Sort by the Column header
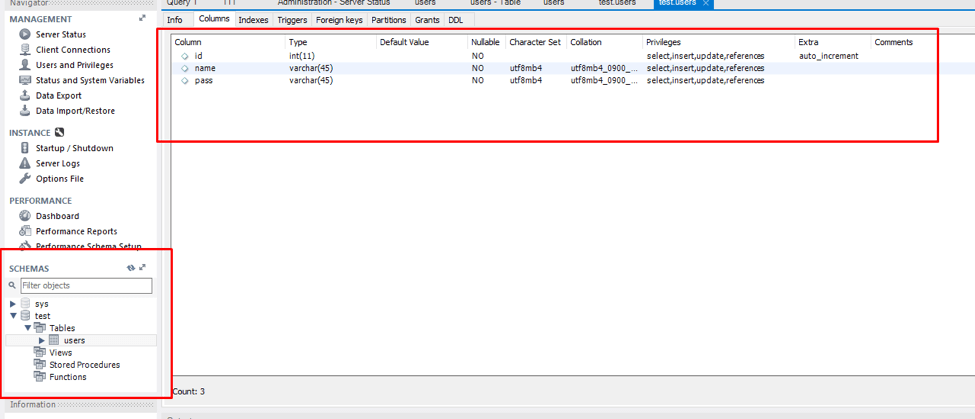This screenshot has height=419, width=975. tap(188, 42)
